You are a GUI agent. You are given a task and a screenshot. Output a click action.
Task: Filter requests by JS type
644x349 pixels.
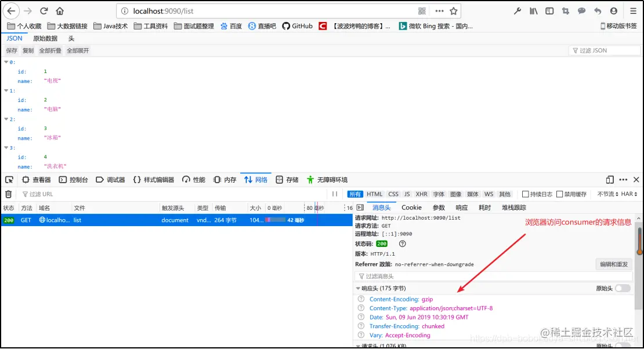coord(407,194)
